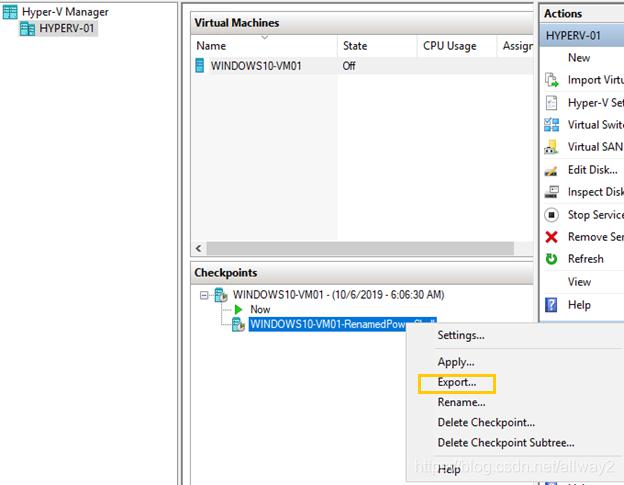Viewport: 624px width, 485px height.
Task: Click the blue Help icon in Actions
Action: (x=551, y=305)
